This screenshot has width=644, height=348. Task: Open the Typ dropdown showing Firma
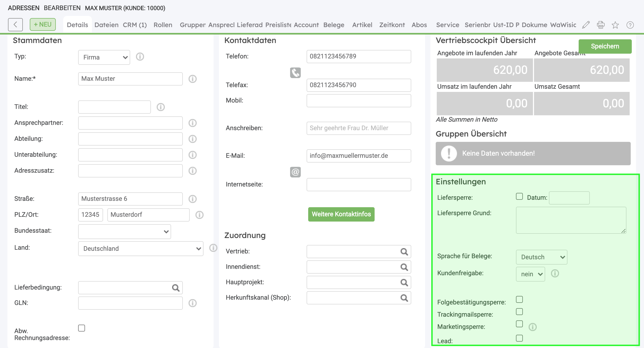coord(104,57)
